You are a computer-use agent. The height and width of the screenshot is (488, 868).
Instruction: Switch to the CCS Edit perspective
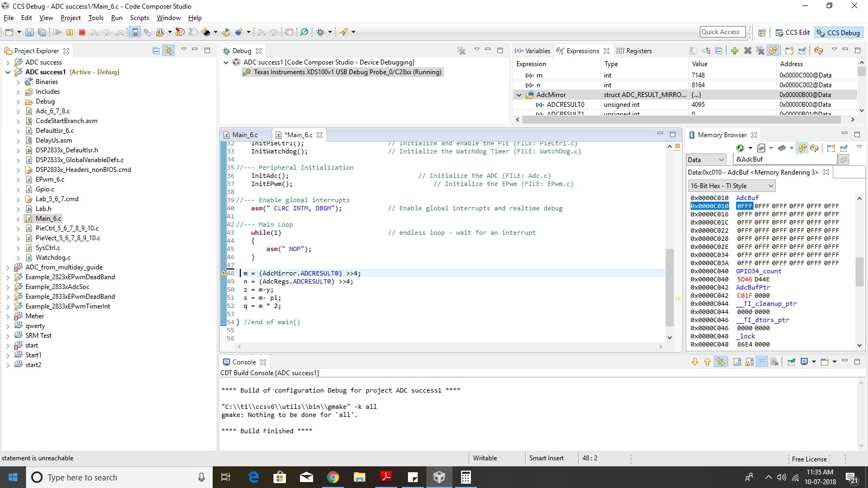pyautogui.click(x=793, y=33)
